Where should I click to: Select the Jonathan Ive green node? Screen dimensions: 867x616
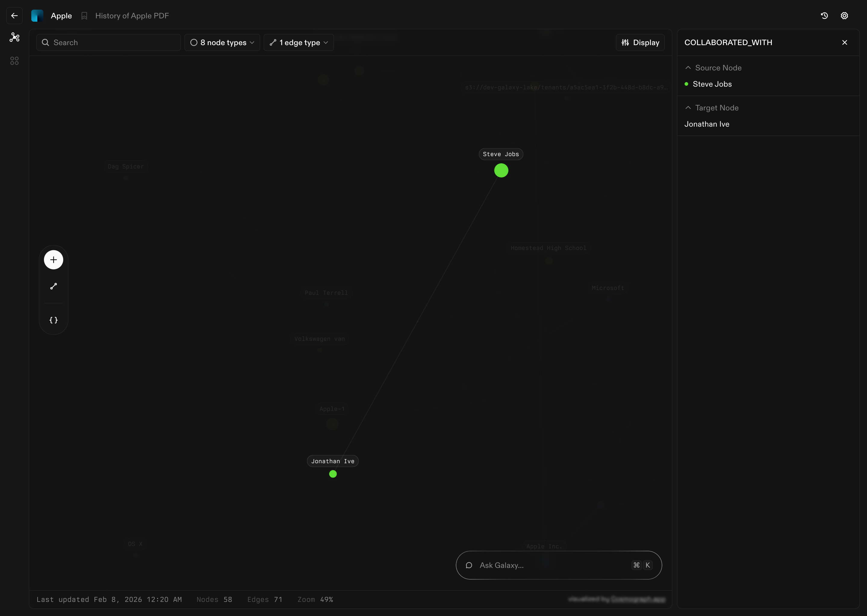point(333,474)
